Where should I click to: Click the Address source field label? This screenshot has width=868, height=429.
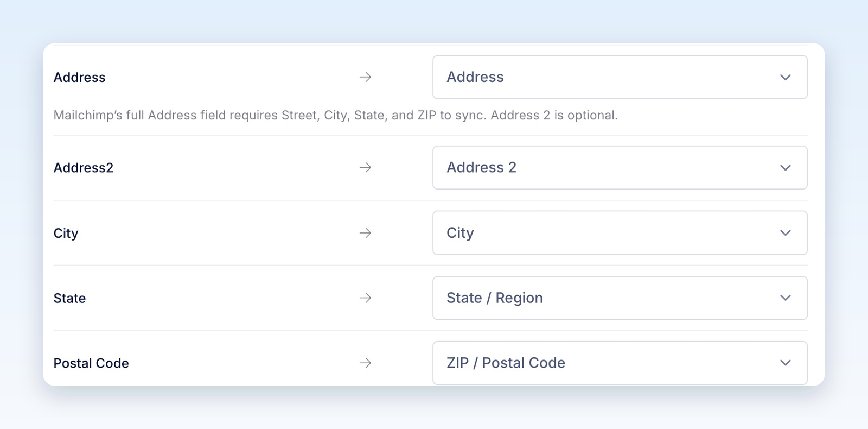click(x=79, y=78)
